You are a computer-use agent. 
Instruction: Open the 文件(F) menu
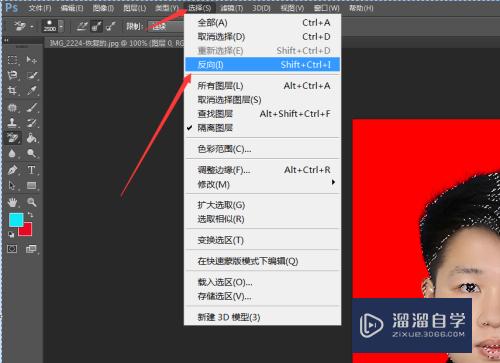[40, 8]
